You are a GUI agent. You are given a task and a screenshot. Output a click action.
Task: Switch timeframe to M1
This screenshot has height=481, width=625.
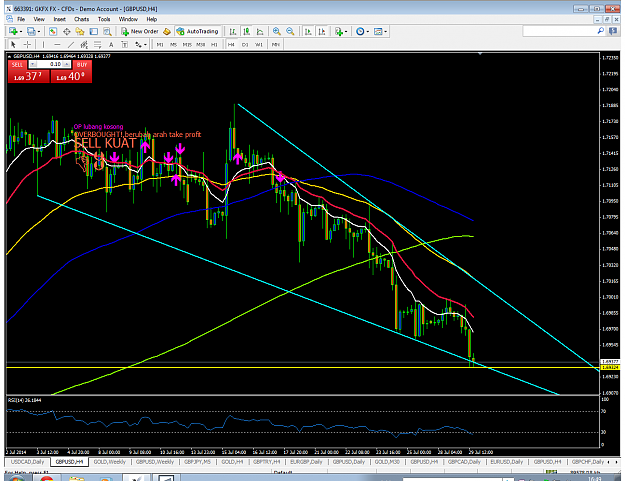point(160,45)
